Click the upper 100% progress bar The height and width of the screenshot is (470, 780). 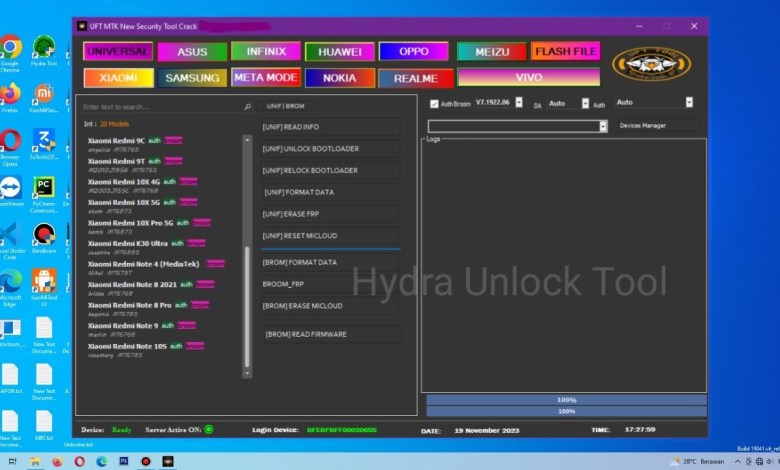(566, 399)
